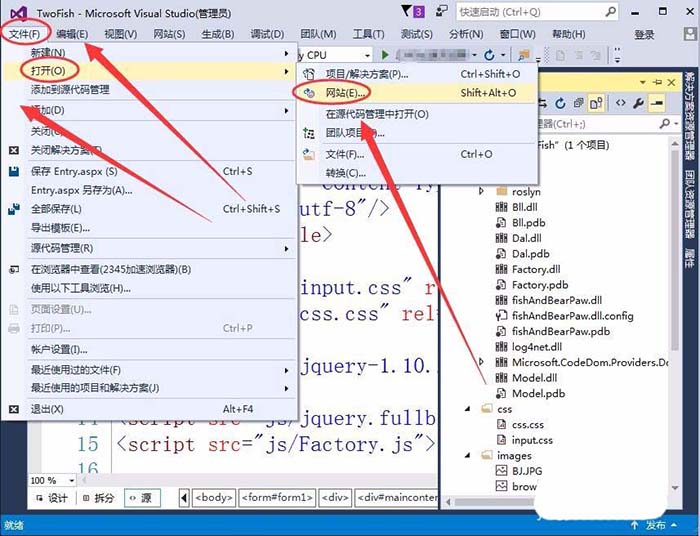Select BJ.JPG in images folder

coord(527,471)
